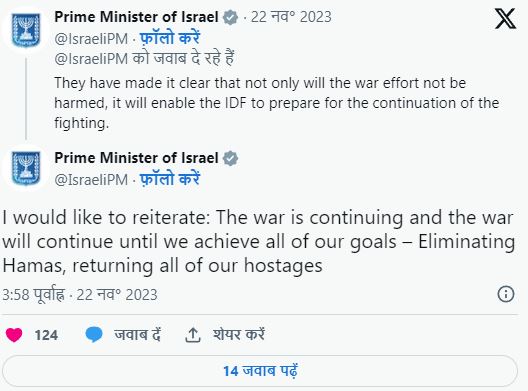Follow via top फ़ॉलो करें link

coord(170,38)
